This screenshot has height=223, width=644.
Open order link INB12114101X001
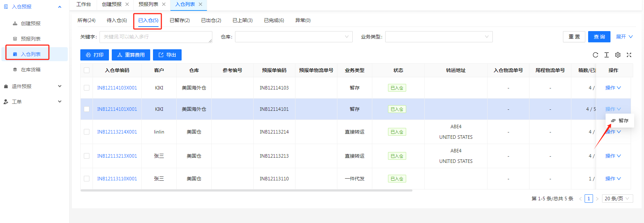pos(117,109)
